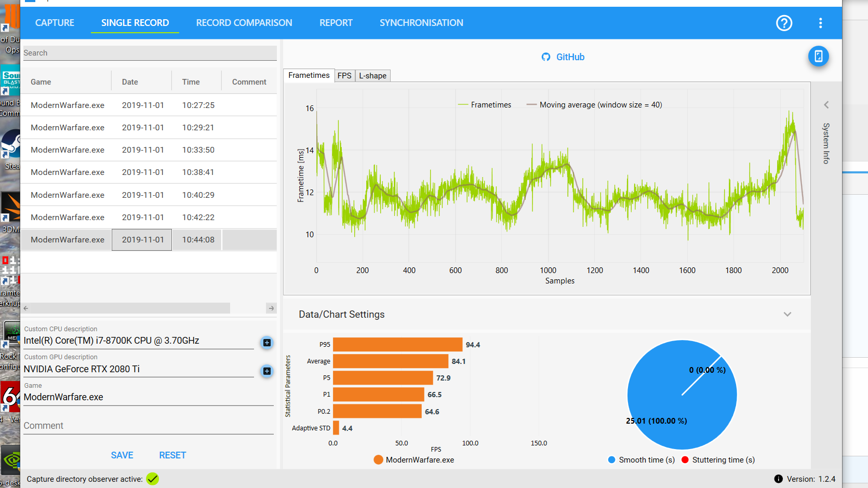The height and width of the screenshot is (488, 868).
Task: Click the comment cell of 10:44:08 record
Action: coord(249,240)
